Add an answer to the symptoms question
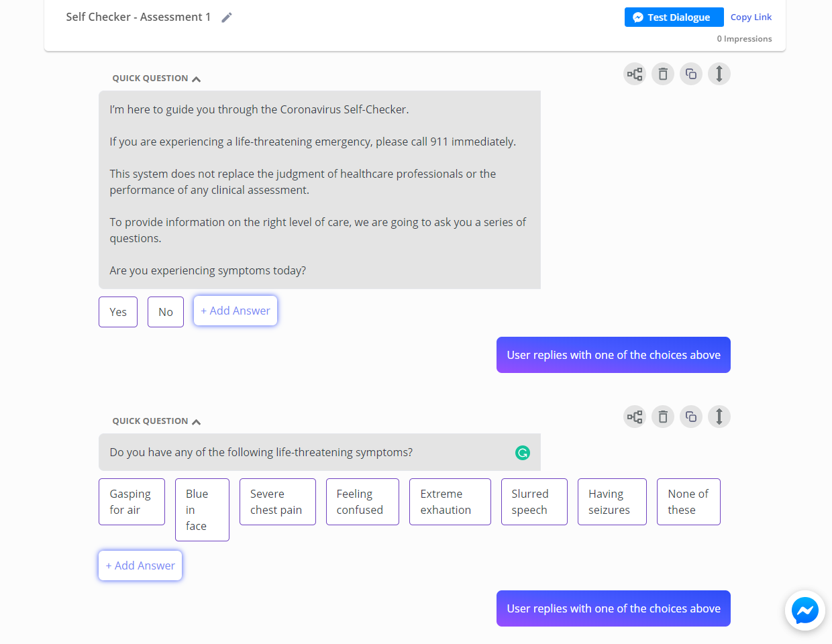832x644 pixels. pos(140,566)
